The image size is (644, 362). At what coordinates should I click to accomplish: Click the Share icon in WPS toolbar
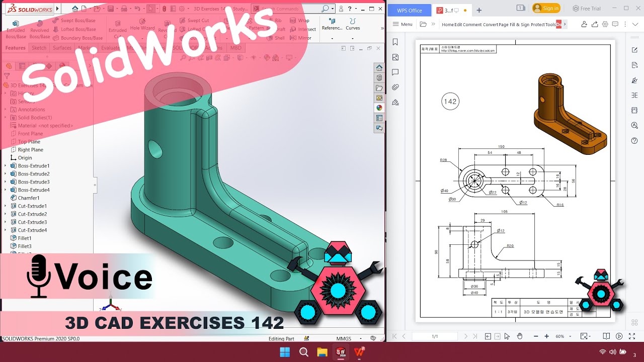[x=595, y=24]
